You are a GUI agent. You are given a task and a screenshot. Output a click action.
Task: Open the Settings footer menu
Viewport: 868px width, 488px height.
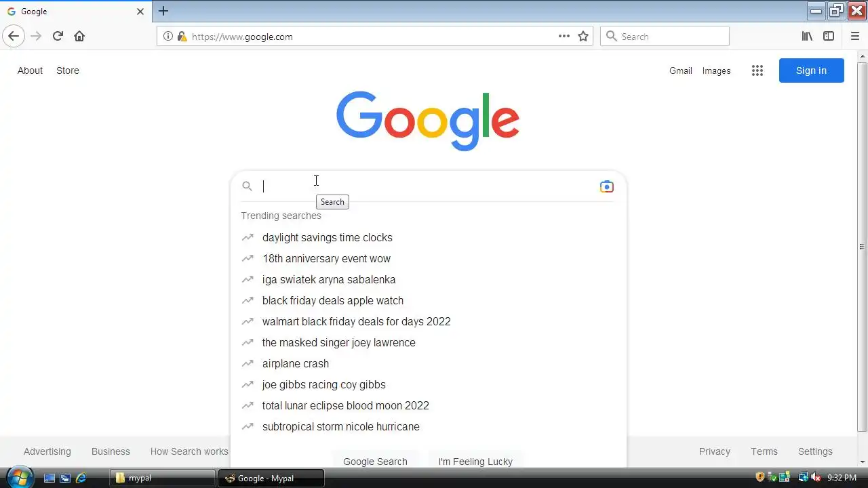(x=815, y=451)
